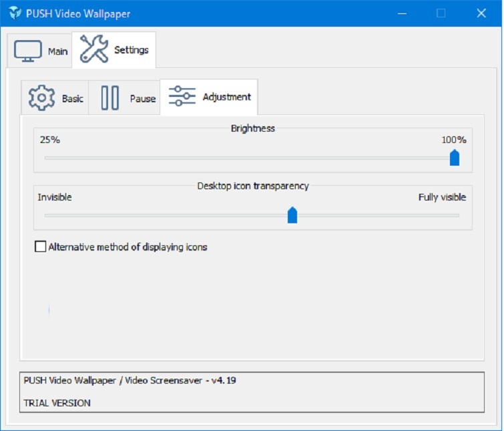Close the PUSH Video Wallpaper window
This screenshot has height=431, width=504.
[481, 13]
